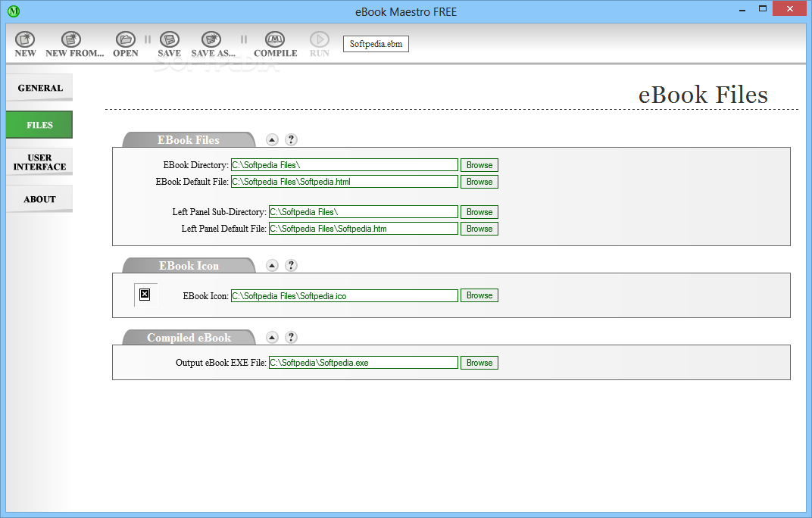Select the FILES tab

pyautogui.click(x=40, y=125)
